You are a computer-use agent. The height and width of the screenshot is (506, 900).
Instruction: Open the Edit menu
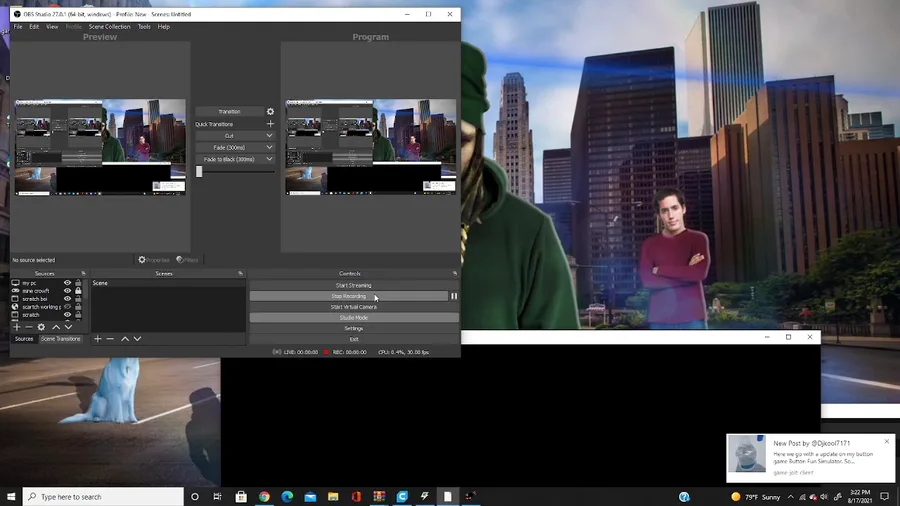click(34, 26)
